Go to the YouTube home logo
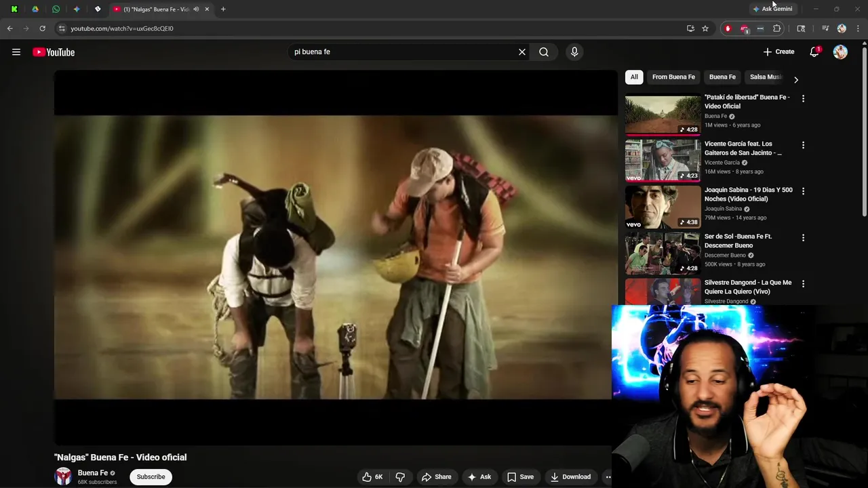The width and height of the screenshot is (868, 488). click(x=54, y=52)
